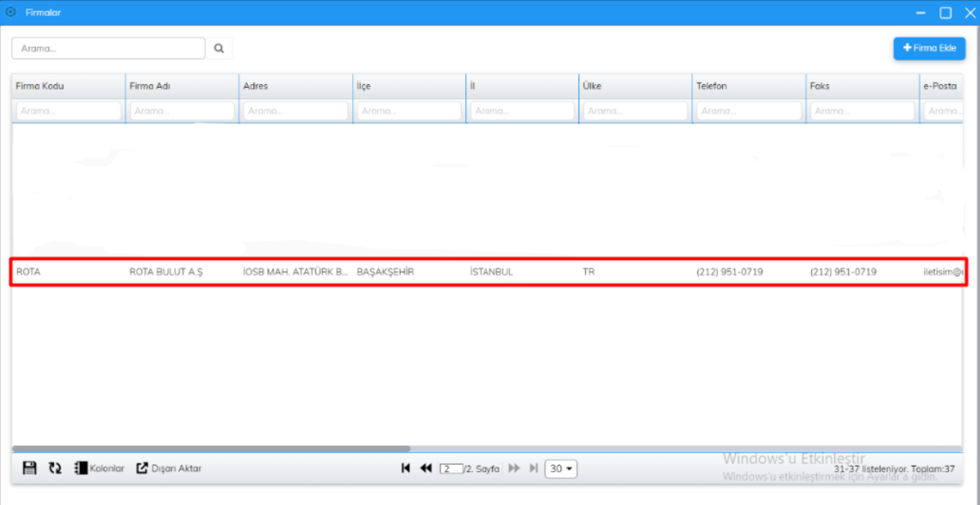Viewport: 980px width, 505px height.
Task: Activate the main Arama search field
Action: pos(107,48)
